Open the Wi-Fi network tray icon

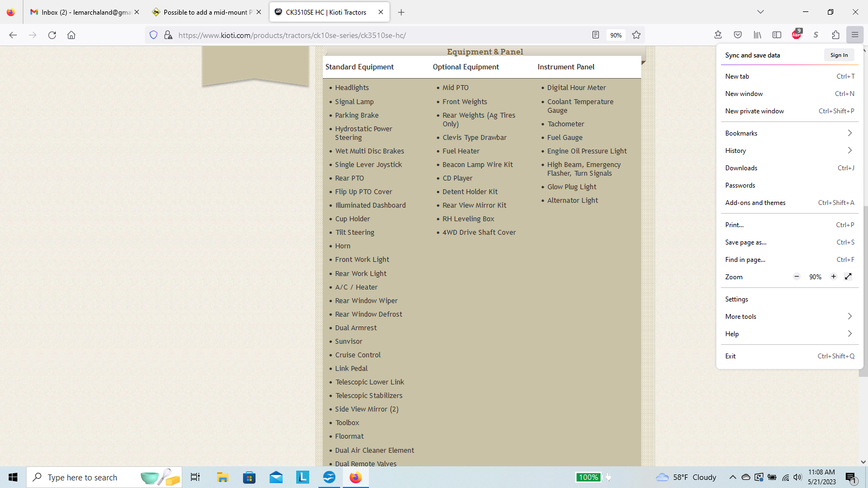tap(785, 477)
